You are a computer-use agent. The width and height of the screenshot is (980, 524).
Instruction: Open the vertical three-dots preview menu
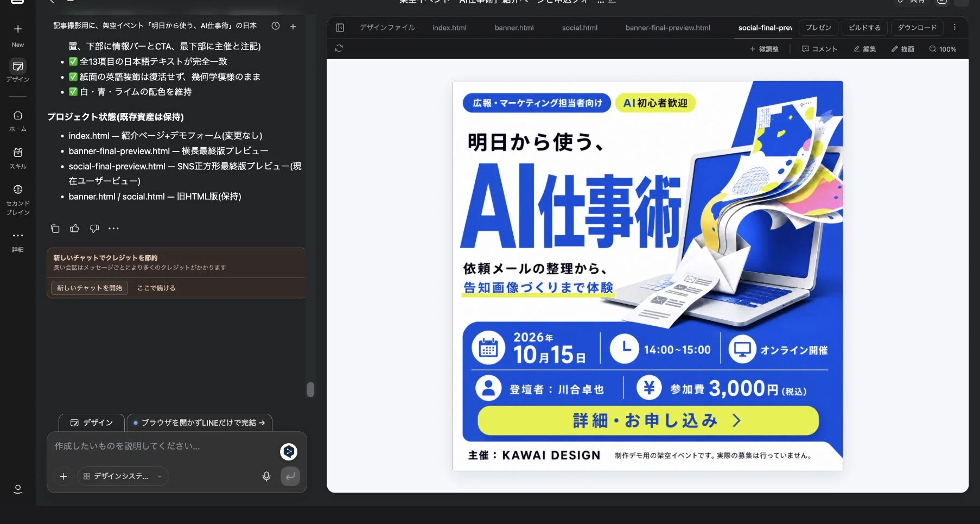pos(954,27)
